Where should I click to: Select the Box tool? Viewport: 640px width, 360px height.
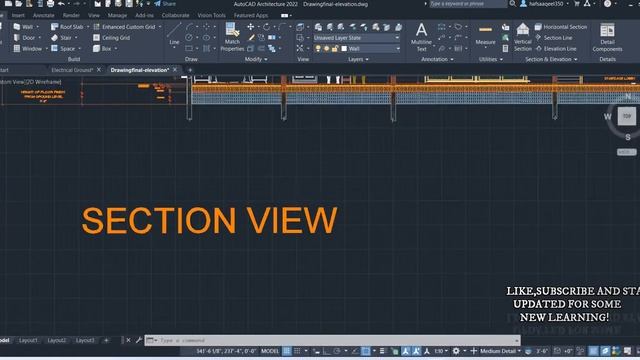(x=102, y=49)
